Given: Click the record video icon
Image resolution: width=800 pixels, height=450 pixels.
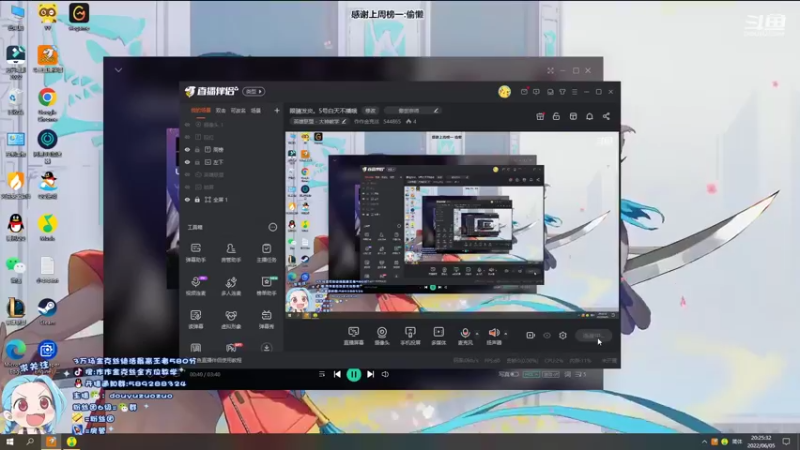Looking at the screenshot, I should pyautogui.click(x=531, y=335).
